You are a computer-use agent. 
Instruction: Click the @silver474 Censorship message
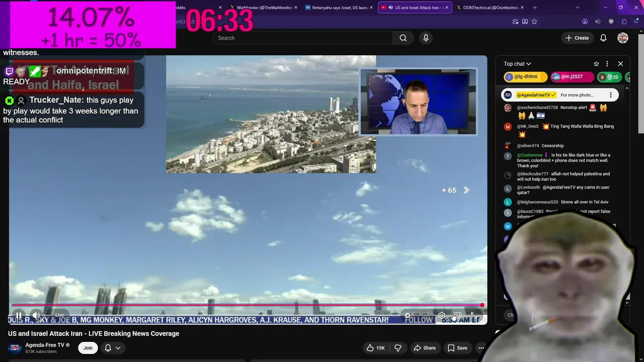pos(540,146)
